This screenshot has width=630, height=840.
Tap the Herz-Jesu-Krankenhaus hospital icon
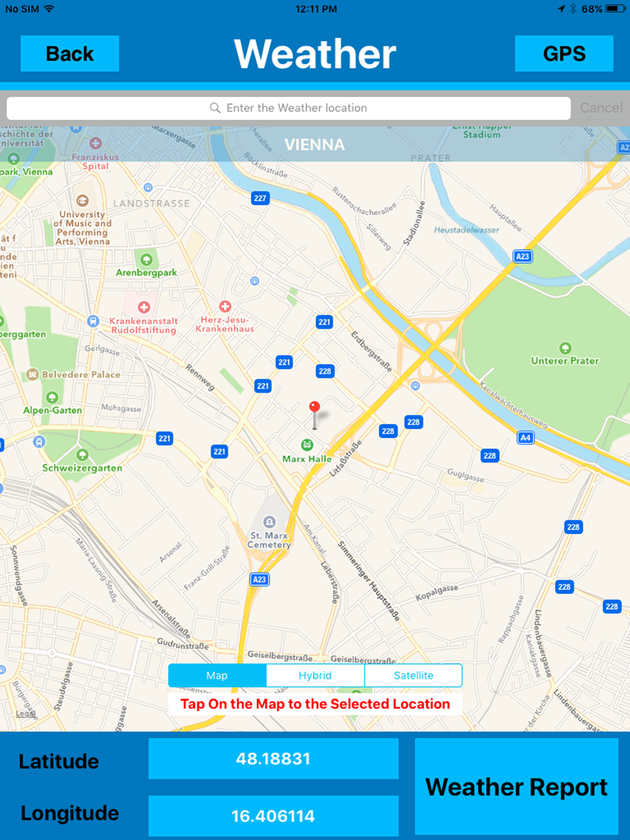pos(225,306)
